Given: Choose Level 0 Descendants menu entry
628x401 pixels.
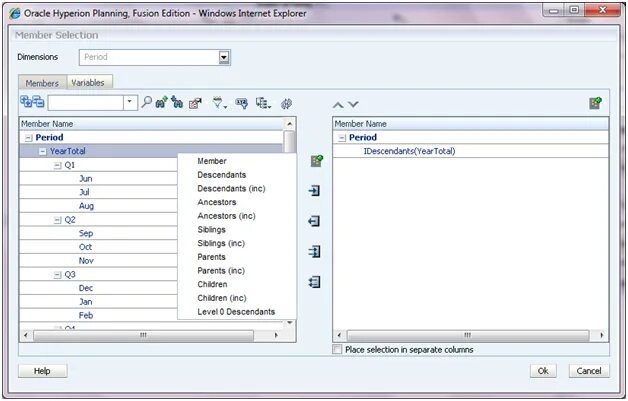Looking at the screenshot, I should (x=236, y=312).
